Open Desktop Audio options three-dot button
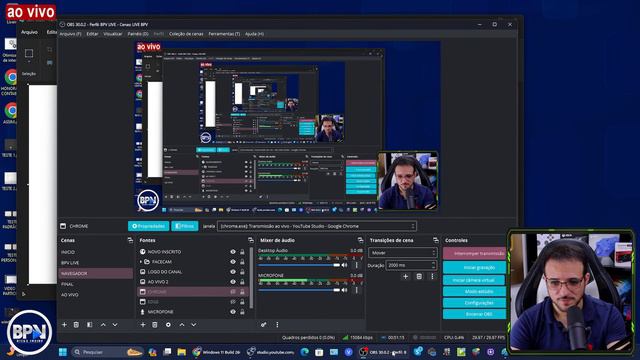Screen dimensions: 640x360 [x=356, y=265]
